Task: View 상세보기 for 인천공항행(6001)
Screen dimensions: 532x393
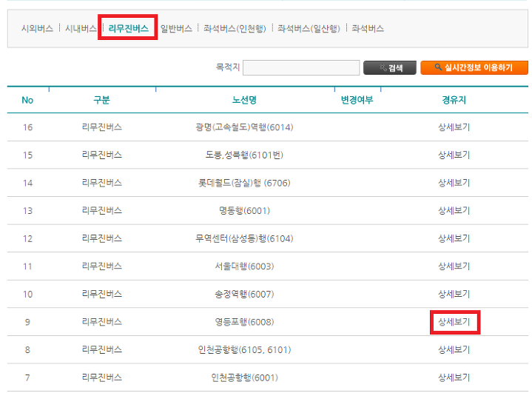Action: (454, 377)
